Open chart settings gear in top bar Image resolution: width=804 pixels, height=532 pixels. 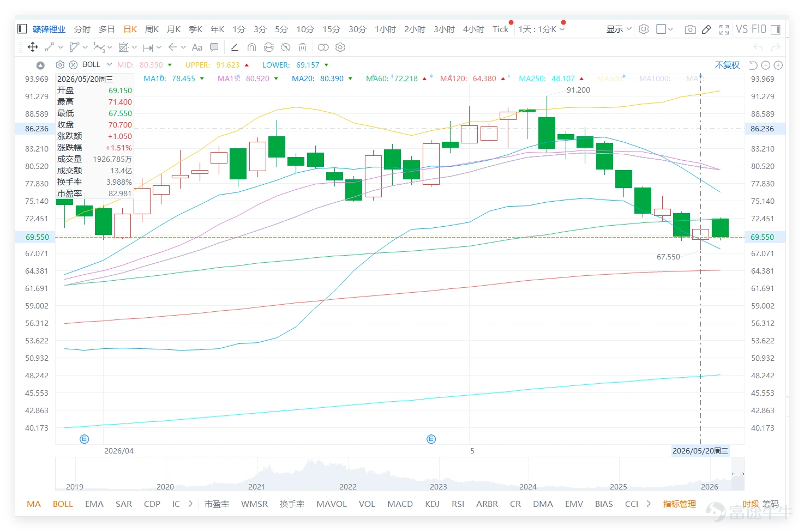click(644, 29)
